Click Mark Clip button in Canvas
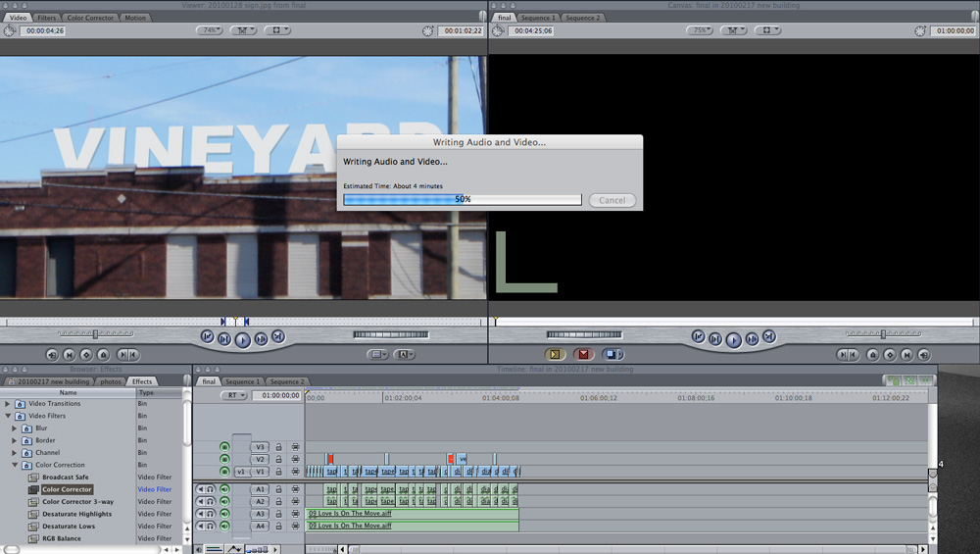 click(x=906, y=355)
